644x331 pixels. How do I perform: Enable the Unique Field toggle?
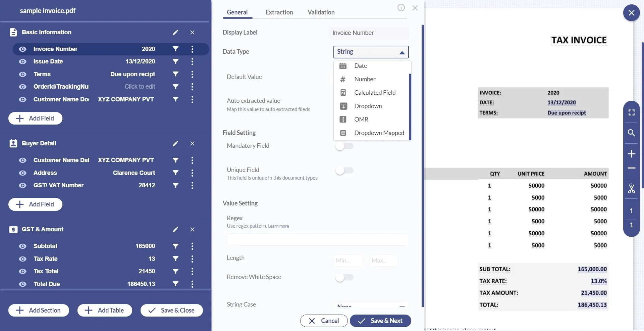point(344,171)
